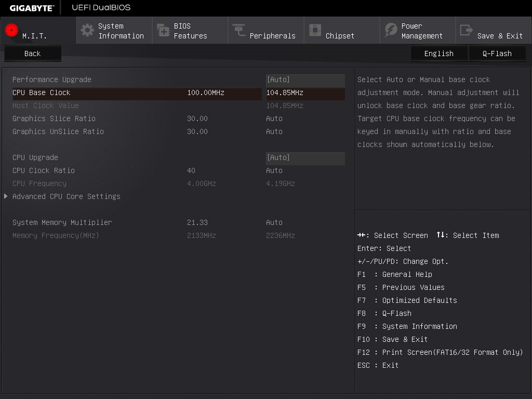Select Graphics Slice Ratio Auto value

(274, 119)
